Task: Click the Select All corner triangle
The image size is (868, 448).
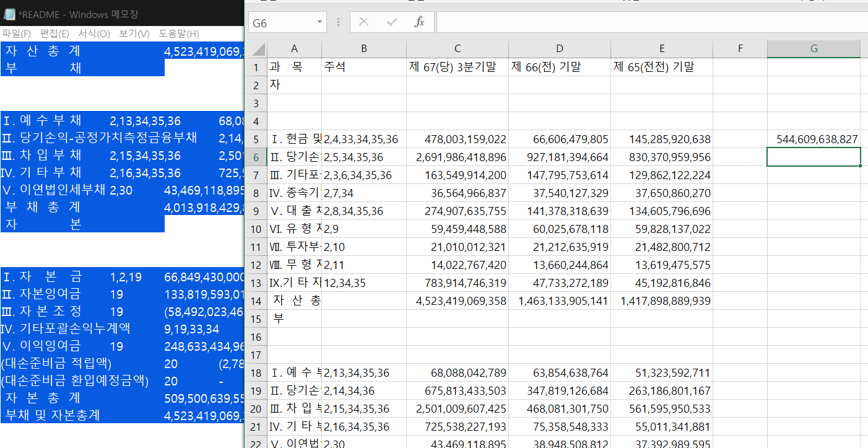Action: point(258,49)
